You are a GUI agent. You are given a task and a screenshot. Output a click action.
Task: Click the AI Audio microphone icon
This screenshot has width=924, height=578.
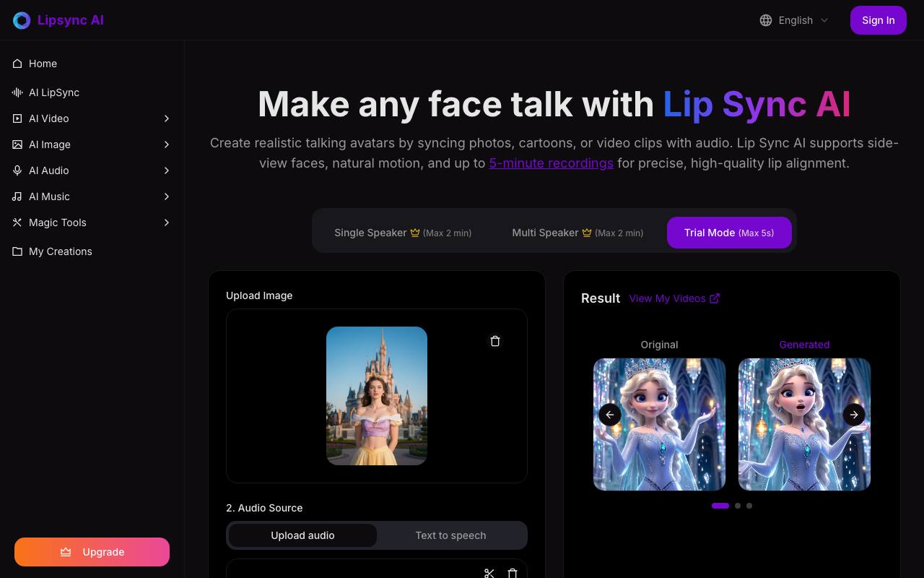17,171
